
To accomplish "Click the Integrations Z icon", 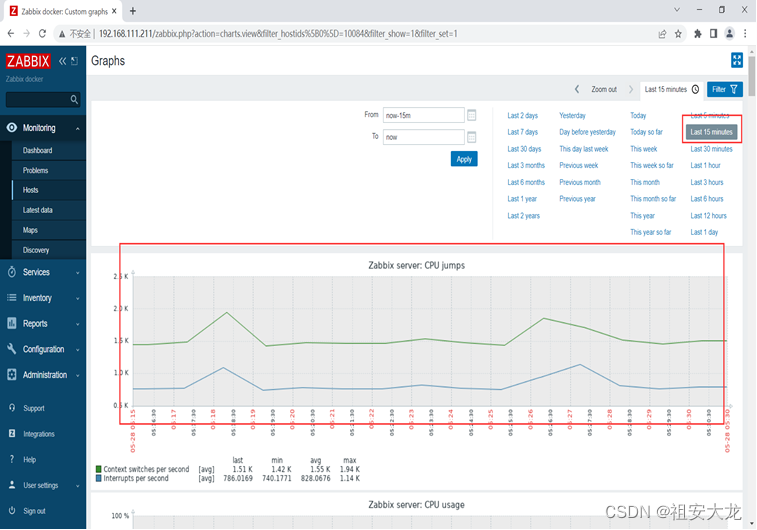I will coord(12,433).
